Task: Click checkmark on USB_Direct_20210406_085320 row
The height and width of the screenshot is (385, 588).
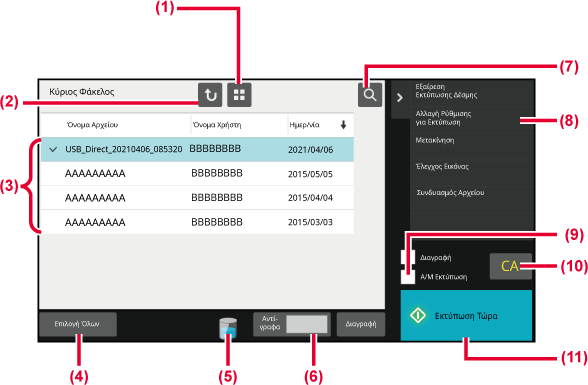Action: [x=53, y=150]
